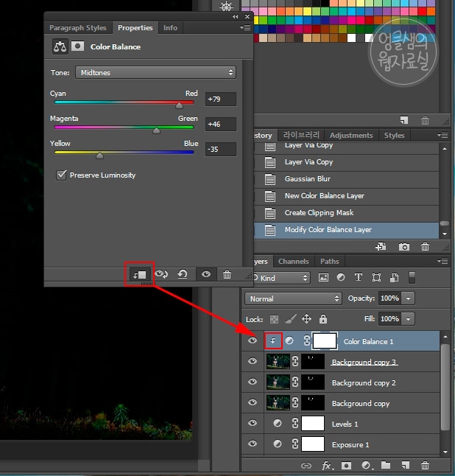Create new fill or adjustment layer
This screenshot has height=476, width=455.
click(x=367, y=466)
